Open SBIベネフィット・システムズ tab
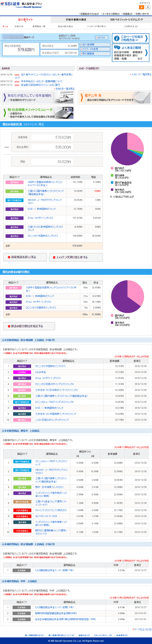This screenshot has height=644, width=152. (126, 19)
